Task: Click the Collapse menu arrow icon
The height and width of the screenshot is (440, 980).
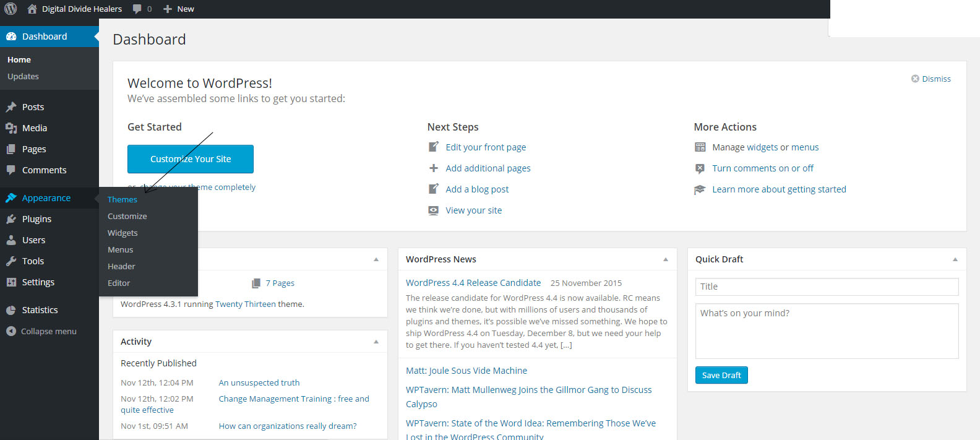Action: [x=11, y=331]
